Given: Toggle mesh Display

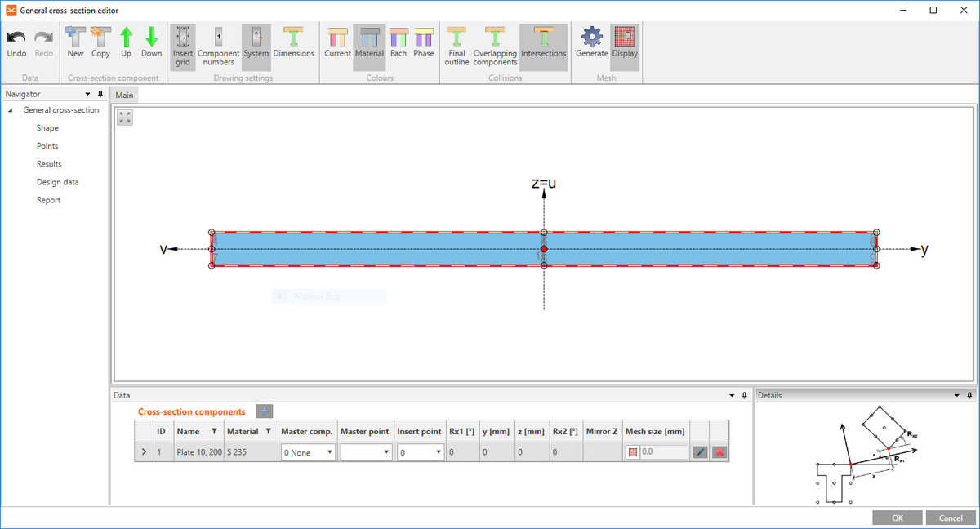Looking at the screenshot, I should pyautogui.click(x=625, y=45).
